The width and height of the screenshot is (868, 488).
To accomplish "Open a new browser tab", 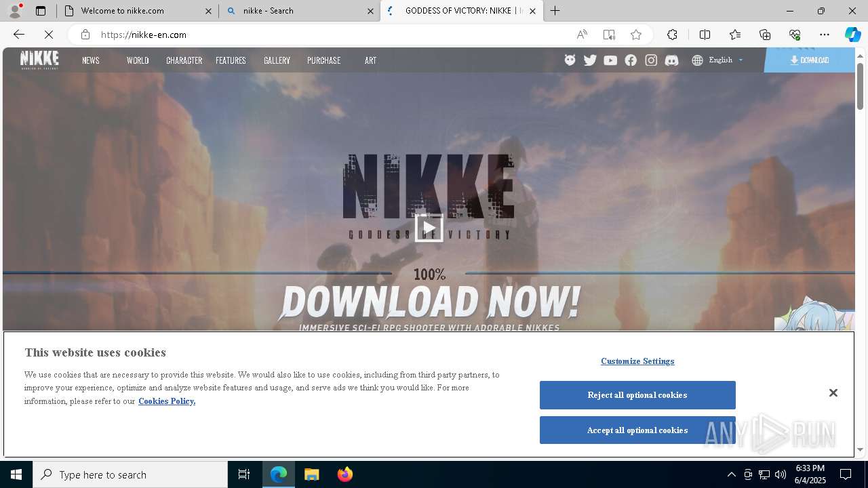I will coord(555,11).
